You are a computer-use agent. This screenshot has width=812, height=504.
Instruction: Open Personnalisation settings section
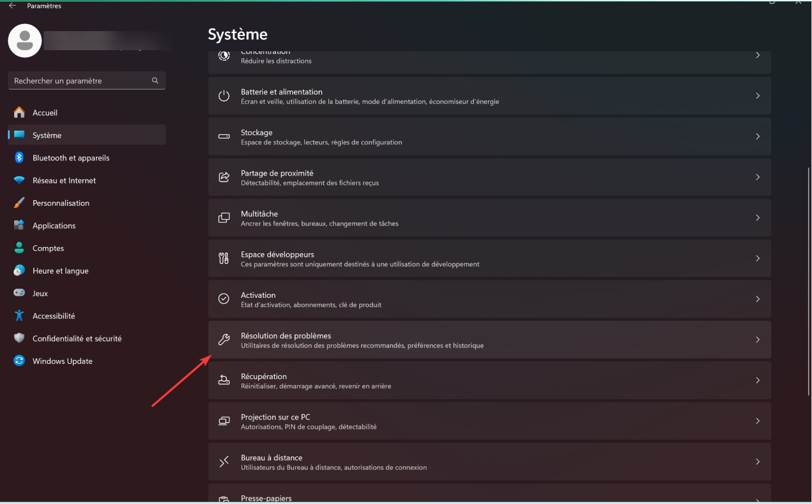tap(87, 203)
